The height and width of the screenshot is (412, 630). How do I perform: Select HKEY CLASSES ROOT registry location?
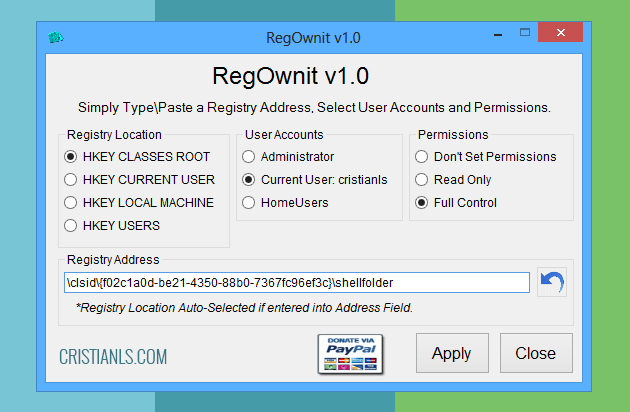[x=71, y=157]
